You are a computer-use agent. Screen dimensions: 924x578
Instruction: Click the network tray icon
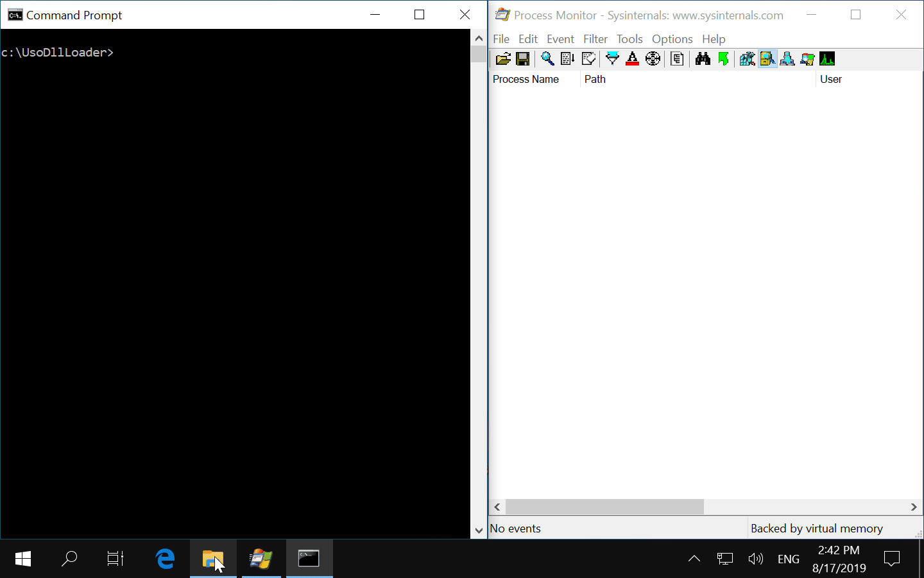pyautogui.click(x=725, y=559)
